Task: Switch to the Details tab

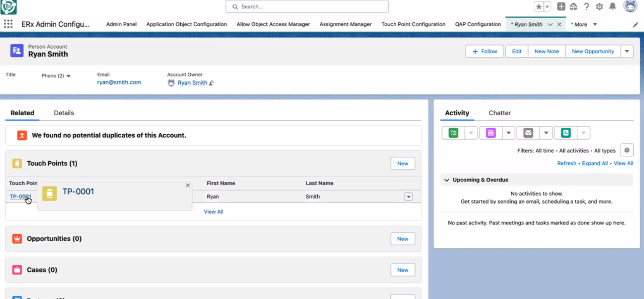Action: [64, 113]
